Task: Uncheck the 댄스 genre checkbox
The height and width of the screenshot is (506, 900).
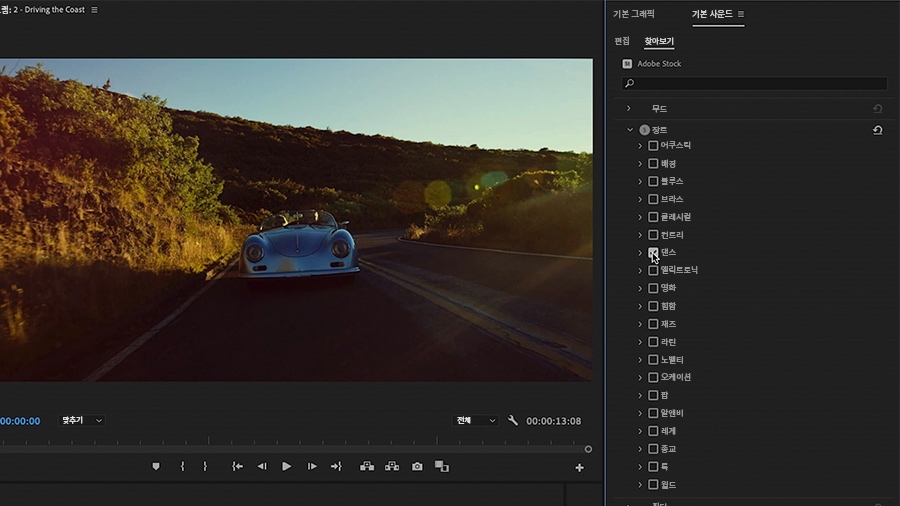Action: tap(653, 252)
